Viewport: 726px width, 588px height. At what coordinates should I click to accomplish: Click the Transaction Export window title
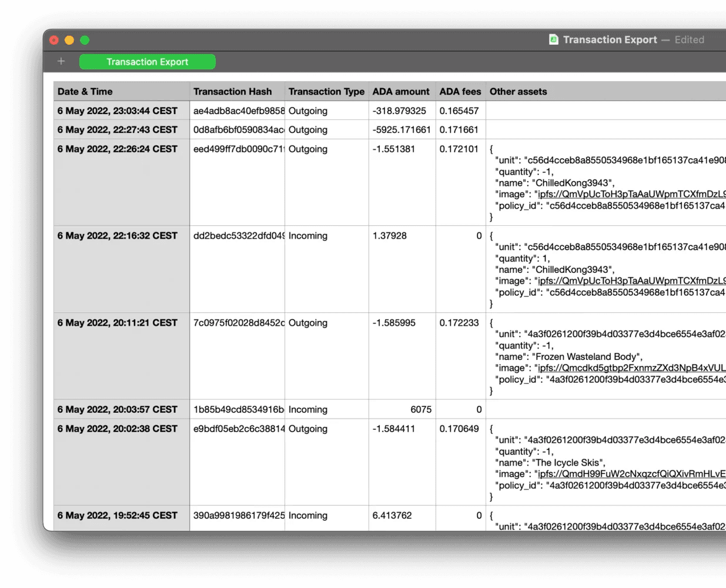[610, 40]
